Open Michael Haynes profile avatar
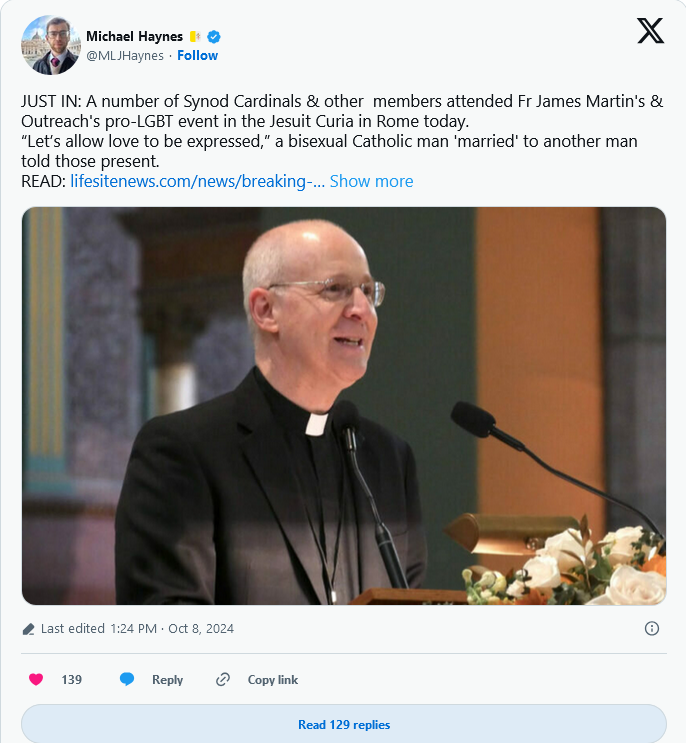 click(x=51, y=45)
